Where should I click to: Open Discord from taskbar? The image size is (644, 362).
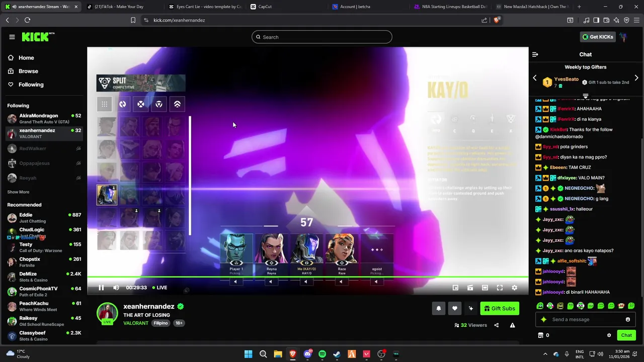(x=307, y=354)
